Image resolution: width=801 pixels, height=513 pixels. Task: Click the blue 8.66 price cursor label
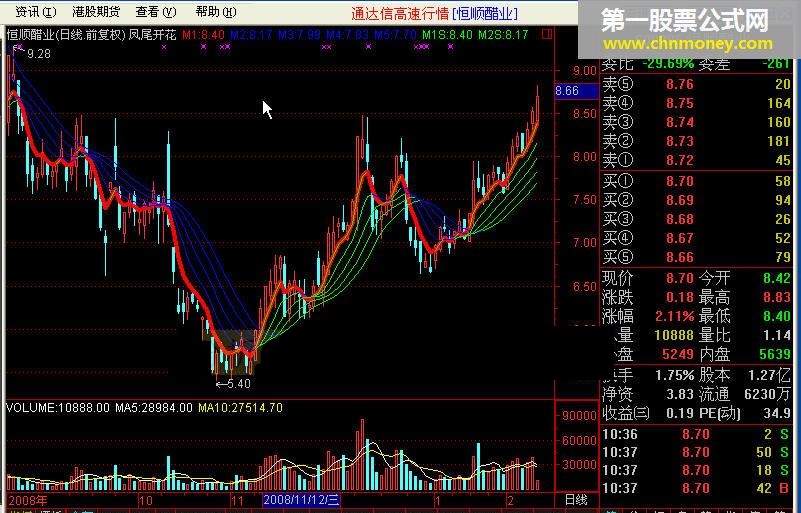click(576, 91)
